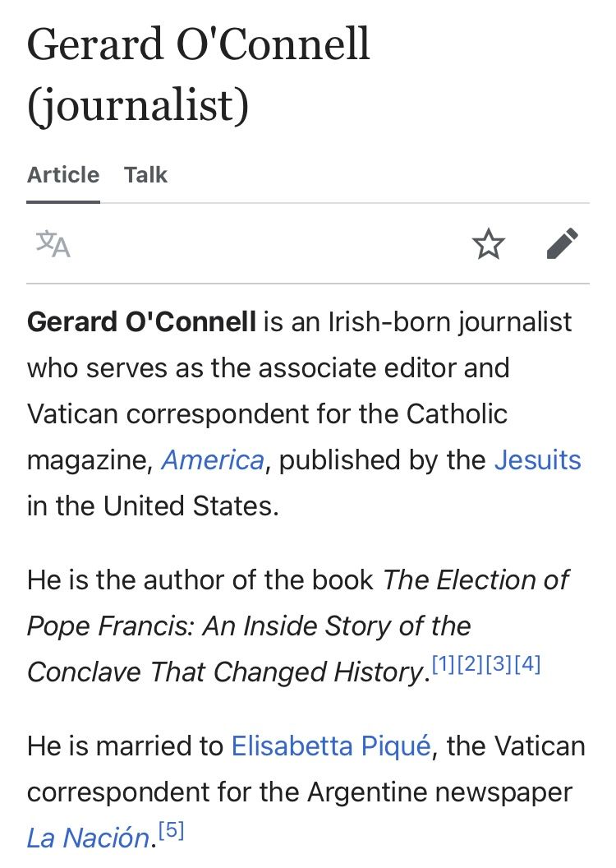Viewport: 616px width, 868px height.
Task: Open citation reference [1]
Action: (x=443, y=663)
